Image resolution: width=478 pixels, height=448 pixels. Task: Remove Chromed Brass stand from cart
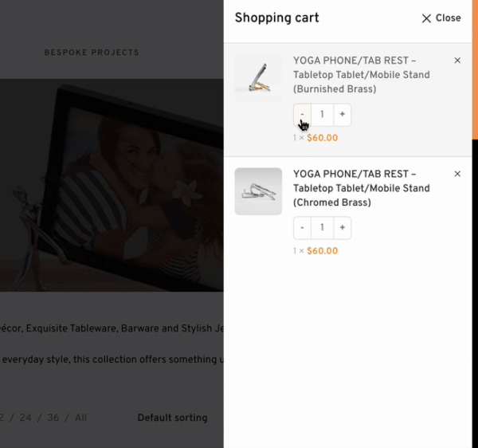pos(457,174)
